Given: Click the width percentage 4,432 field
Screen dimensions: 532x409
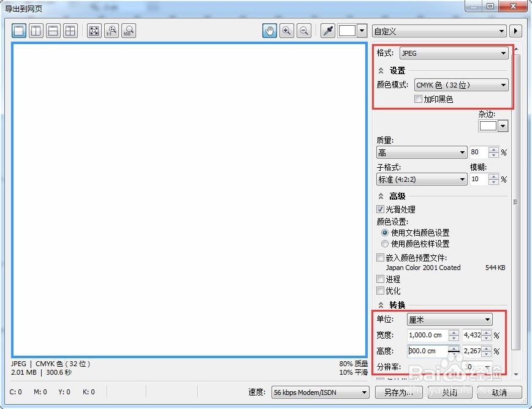Looking at the screenshot, I should [x=473, y=335].
